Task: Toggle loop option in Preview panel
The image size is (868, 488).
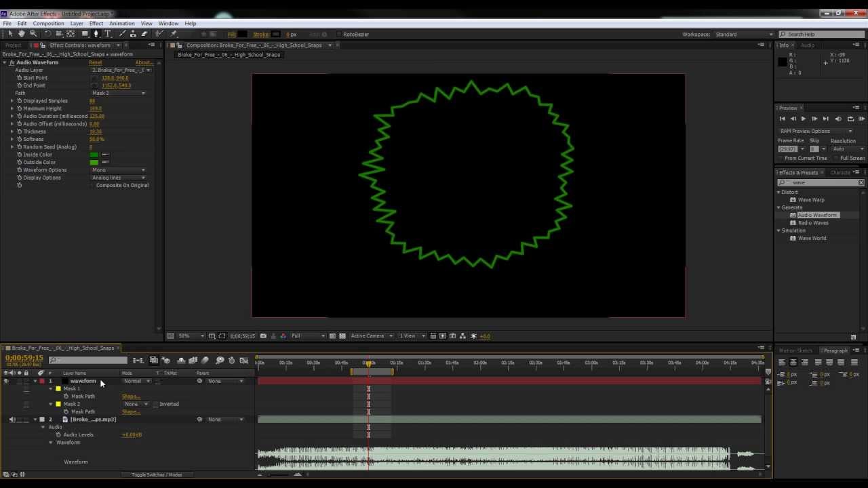Action: coord(850,119)
